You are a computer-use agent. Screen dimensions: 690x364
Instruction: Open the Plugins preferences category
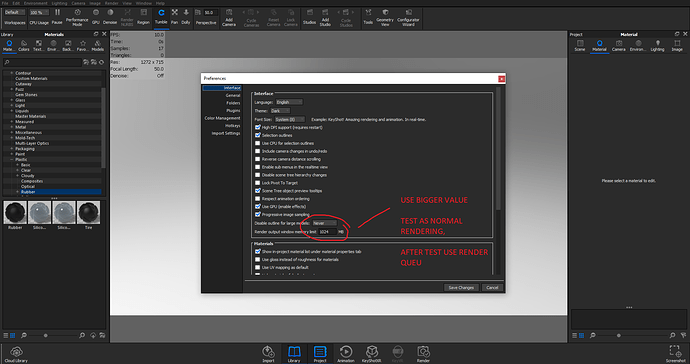click(233, 110)
